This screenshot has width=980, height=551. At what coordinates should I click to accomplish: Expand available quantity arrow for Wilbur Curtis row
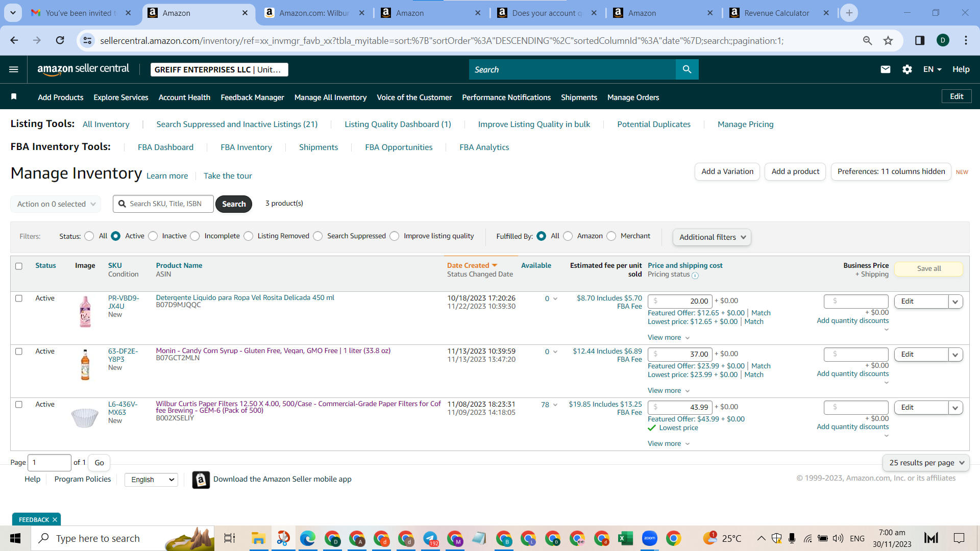pos(555,405)
